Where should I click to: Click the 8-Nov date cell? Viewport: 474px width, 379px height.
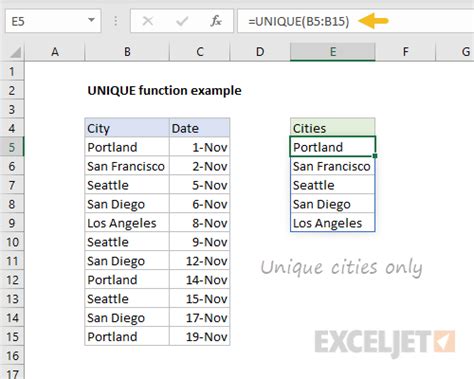(200, 223)
